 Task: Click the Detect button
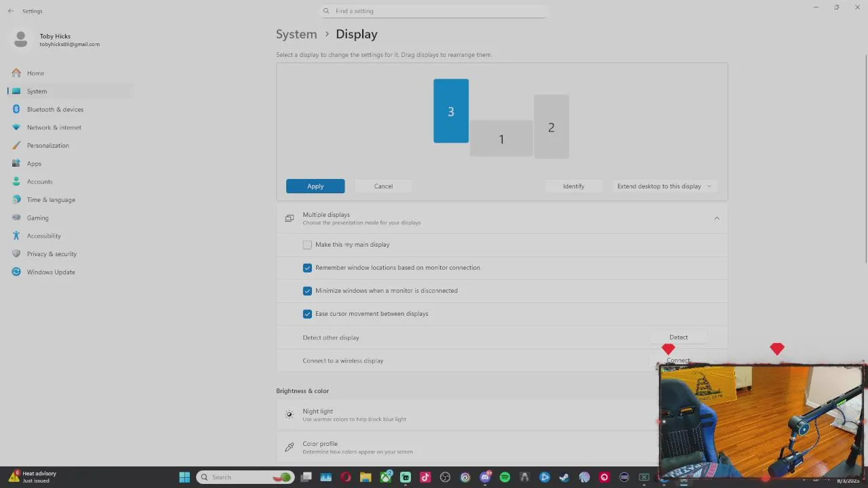coord(678,337)
